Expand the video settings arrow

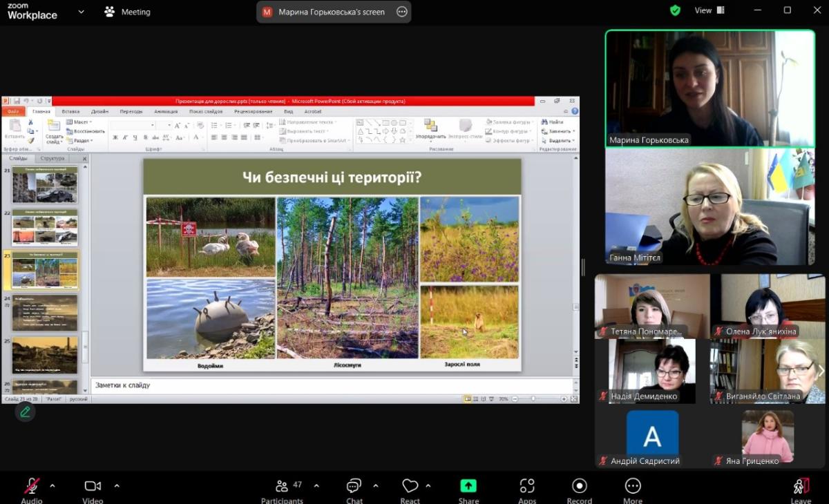click(116, 485)
